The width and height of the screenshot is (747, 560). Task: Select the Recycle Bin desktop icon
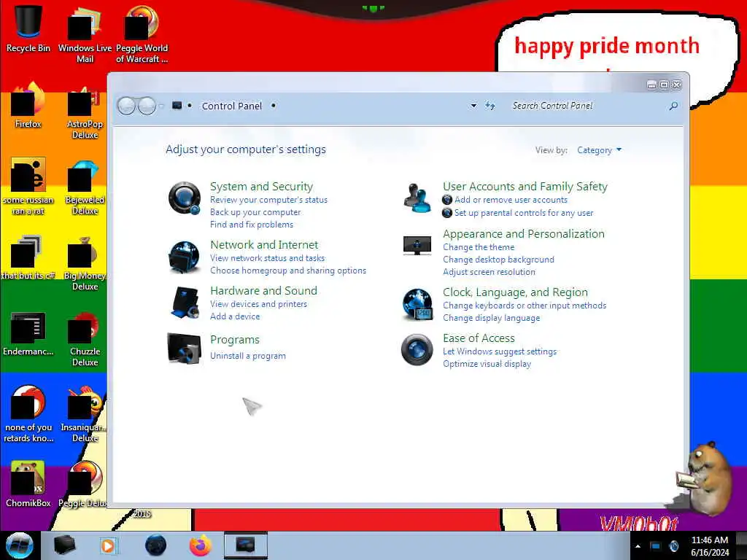pos(28,29)
